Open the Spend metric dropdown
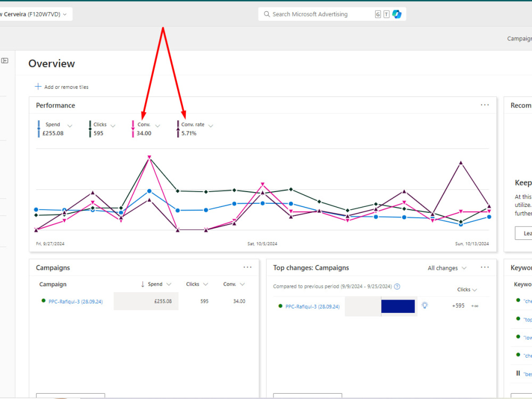Viewport: 532px width, 399px height. [x=70, y=126]
